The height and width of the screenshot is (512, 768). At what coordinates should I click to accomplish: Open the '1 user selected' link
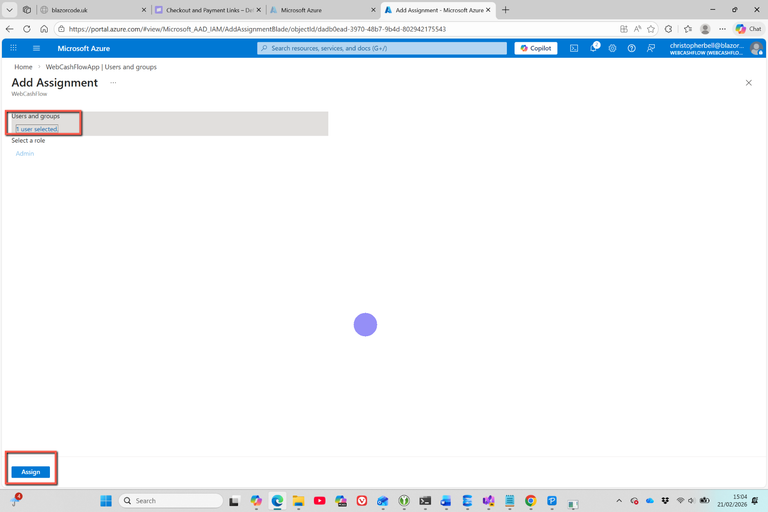click(38, 129)
